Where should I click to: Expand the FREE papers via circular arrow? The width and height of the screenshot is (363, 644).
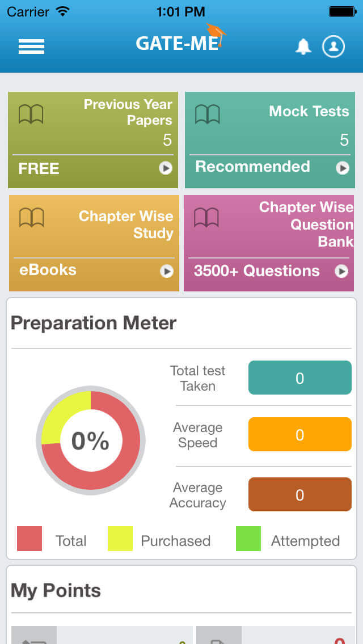[x=166, y=168]
